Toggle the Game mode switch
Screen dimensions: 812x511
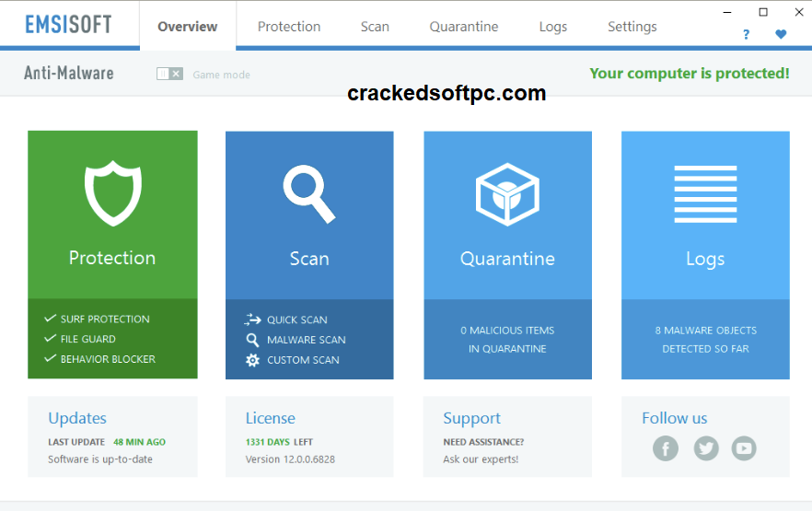pos(169,74)
